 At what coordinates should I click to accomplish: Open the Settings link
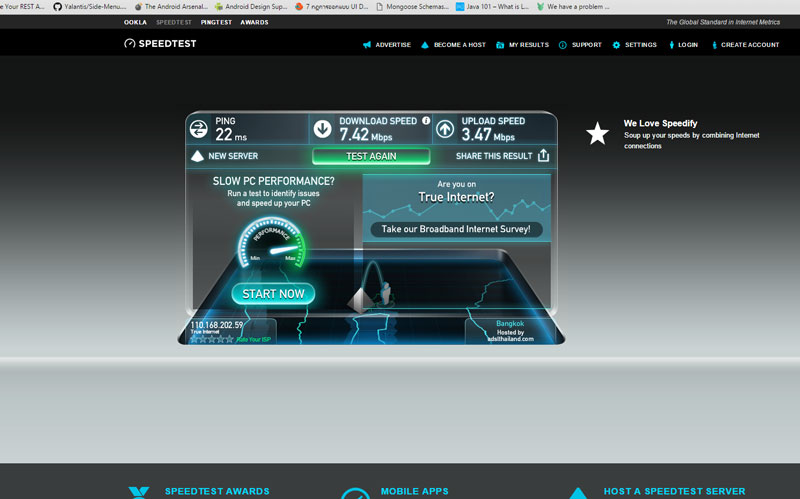point(641,45)
